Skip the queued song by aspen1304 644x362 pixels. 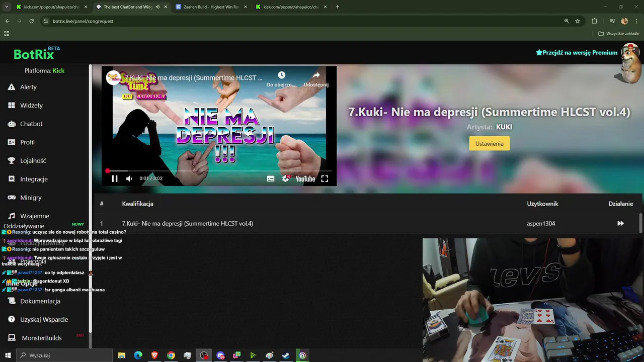[620, 223]
